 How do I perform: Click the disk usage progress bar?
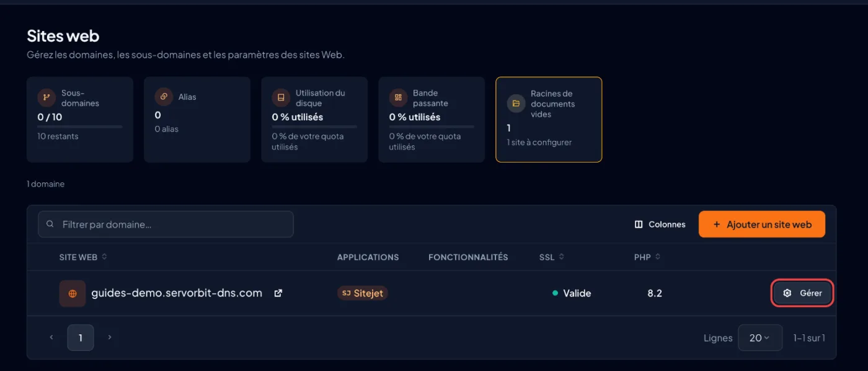pyautogui.click(x=314, y=127)
